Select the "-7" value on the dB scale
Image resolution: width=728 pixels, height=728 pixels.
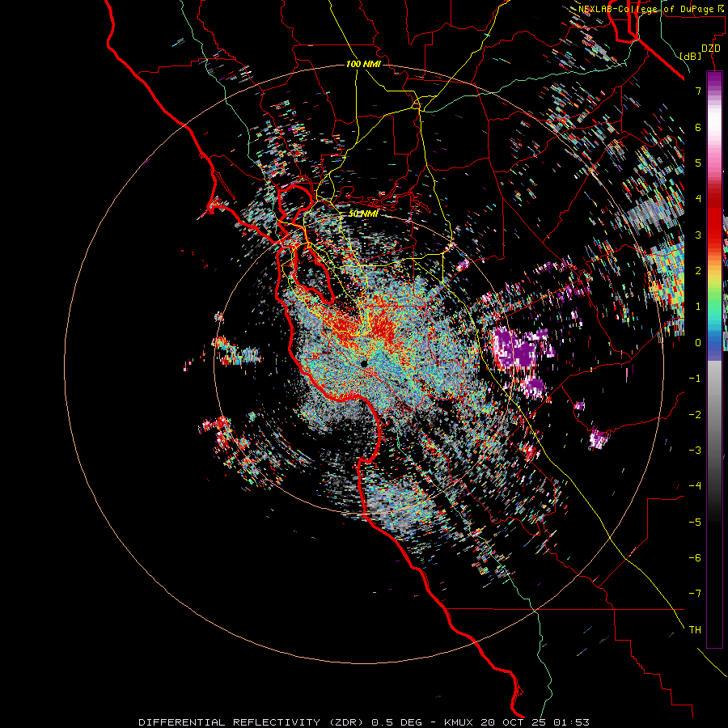(x=695, y=594)
